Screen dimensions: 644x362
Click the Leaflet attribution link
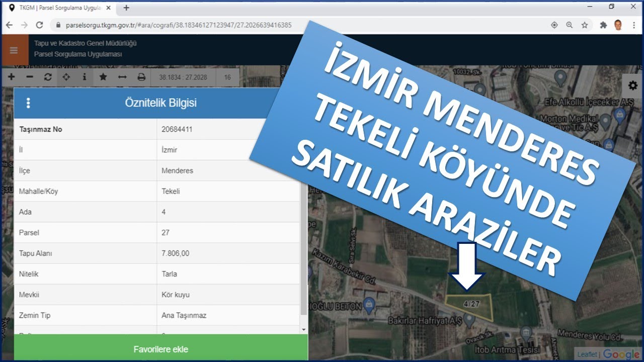point(587,354)
